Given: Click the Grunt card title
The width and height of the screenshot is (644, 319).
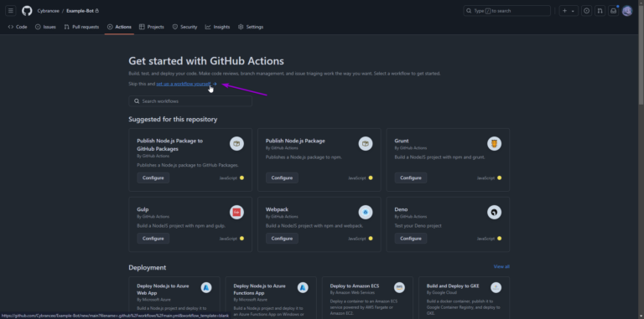Looking at the screenshot, I should [402, 141].
